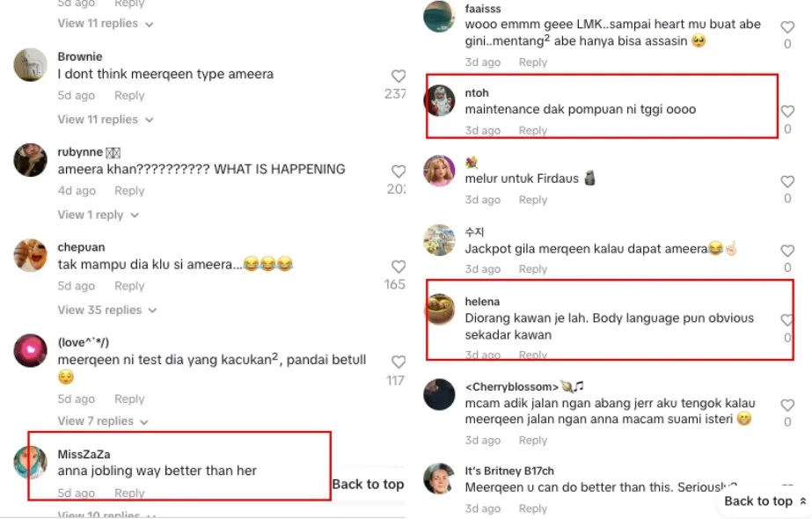Show View 35 replies under chepuan
The image size is (812, 519).
click(x=107, y=311)
